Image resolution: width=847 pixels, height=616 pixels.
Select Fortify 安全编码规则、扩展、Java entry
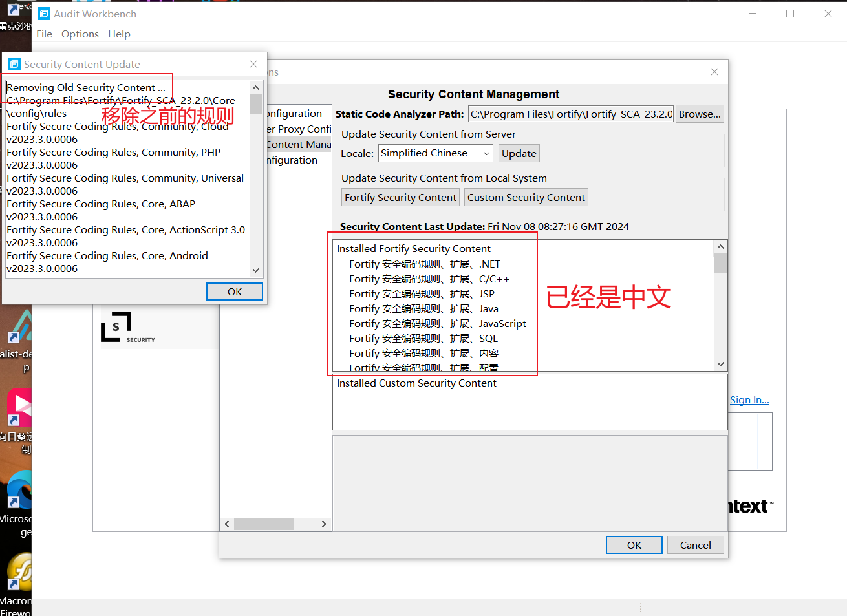pos(423,308)
